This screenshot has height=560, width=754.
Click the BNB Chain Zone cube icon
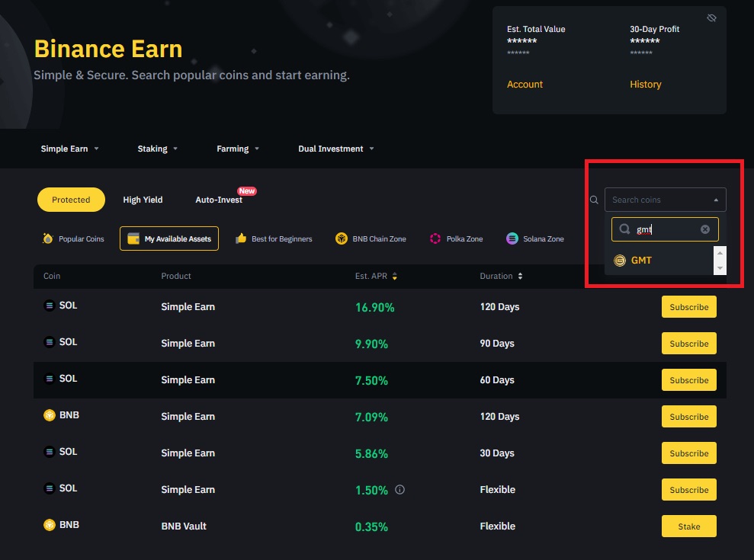(x=342, y=238)
